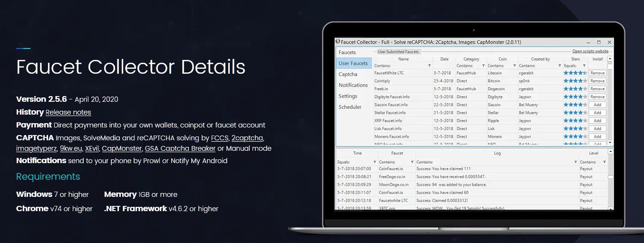Open the log Time filter icon
This screenshot has height=243, width=644.
click(375, 162)
